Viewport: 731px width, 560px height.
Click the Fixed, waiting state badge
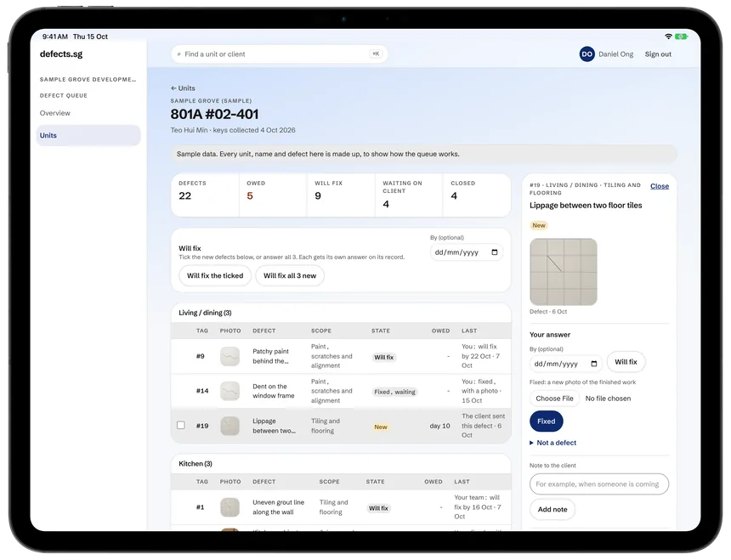click(x=395, y=392)
